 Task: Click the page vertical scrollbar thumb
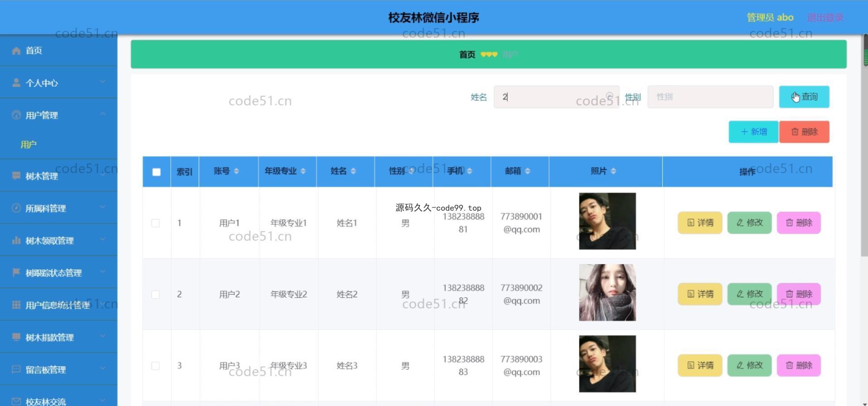[864, 145]
